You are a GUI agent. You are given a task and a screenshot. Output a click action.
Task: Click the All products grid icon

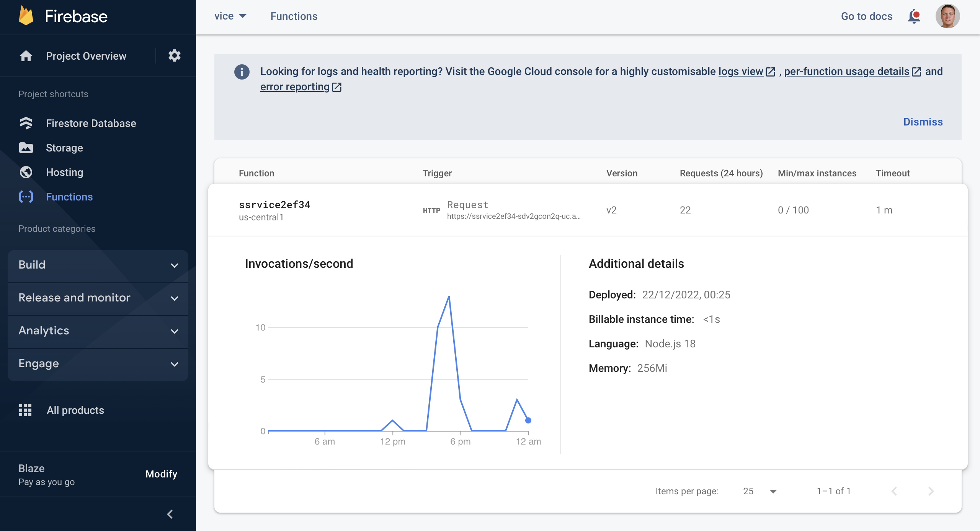point(25,410)
